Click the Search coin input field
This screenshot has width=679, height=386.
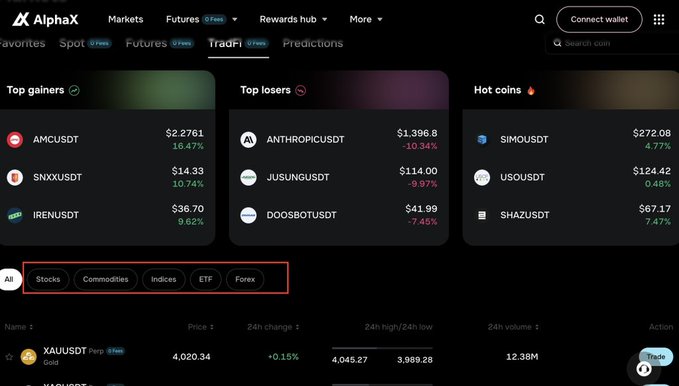click(613, 43)
